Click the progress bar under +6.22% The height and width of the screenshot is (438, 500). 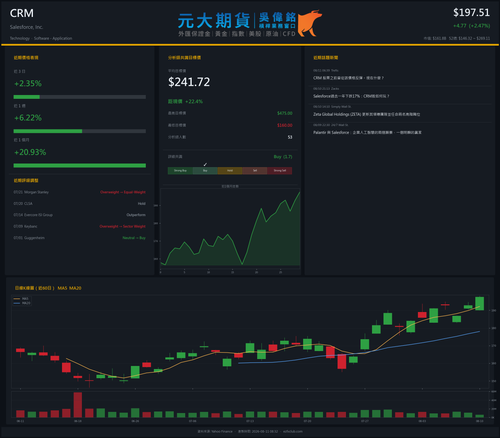pyautogui.click(x=80, y=131)
